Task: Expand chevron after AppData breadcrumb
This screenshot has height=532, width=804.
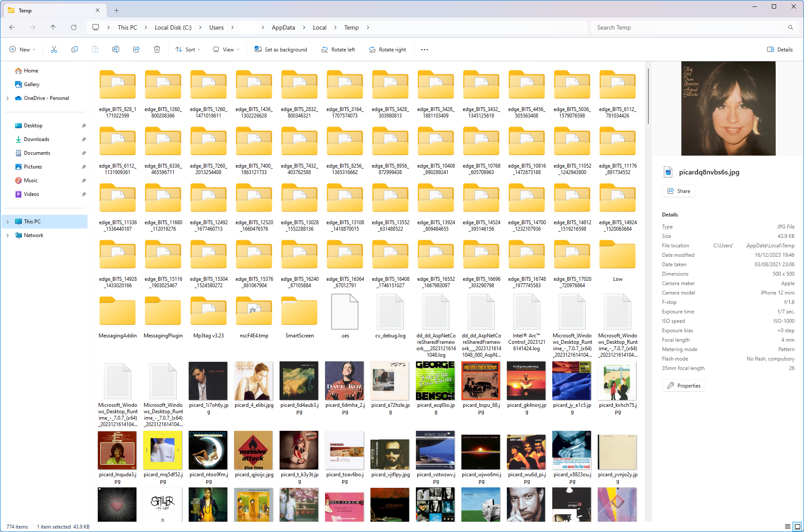Action: click(x=304, y=27)
